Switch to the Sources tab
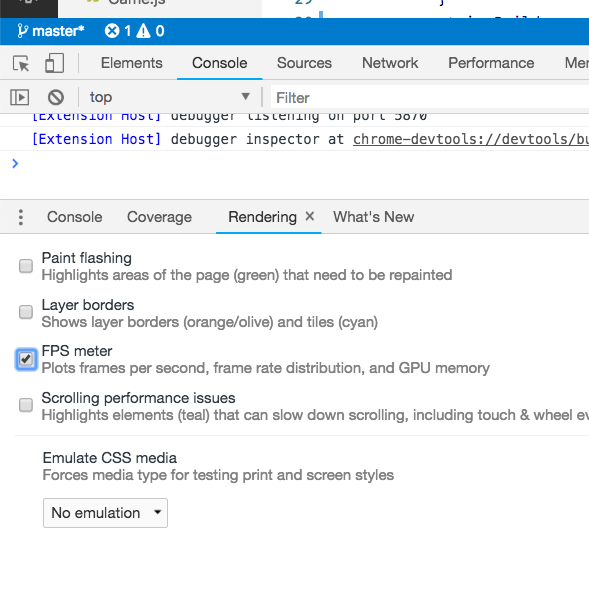589x602 pixels. (x=304, y=63)
